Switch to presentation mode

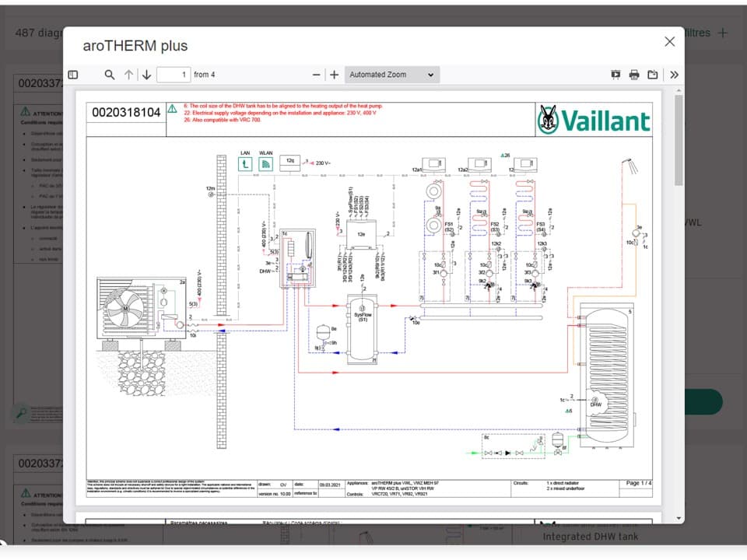(x=615, y=75)
